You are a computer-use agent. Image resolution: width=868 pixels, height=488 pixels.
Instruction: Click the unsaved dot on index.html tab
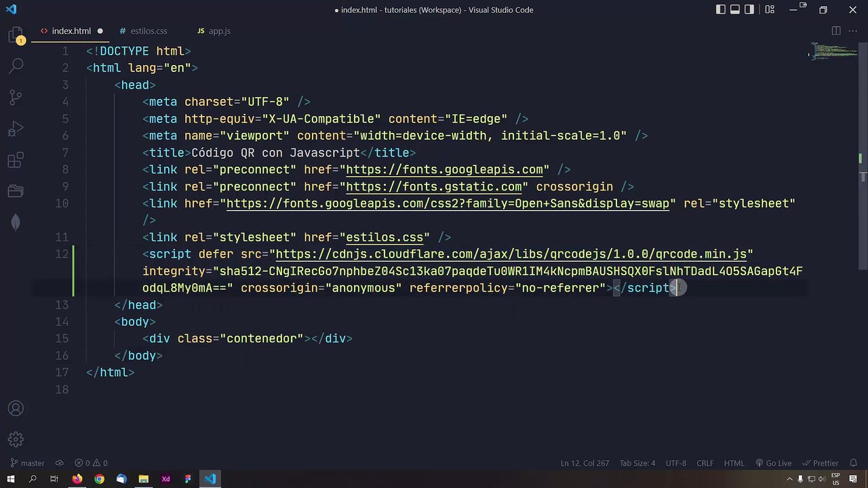click(x=100, y=31)
